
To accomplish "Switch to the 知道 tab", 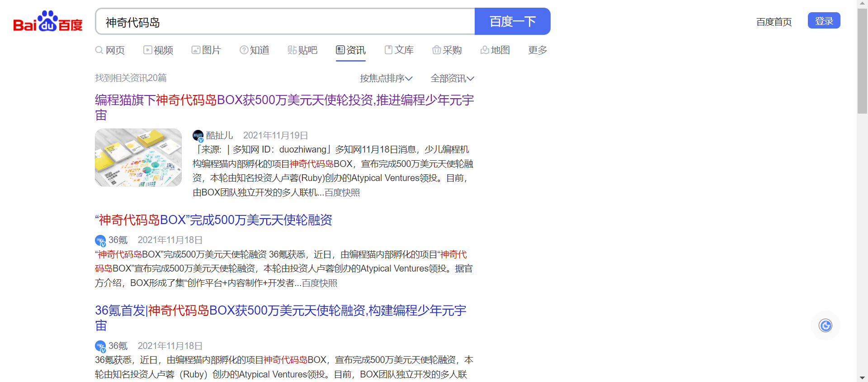I will [x=255, y=50].
